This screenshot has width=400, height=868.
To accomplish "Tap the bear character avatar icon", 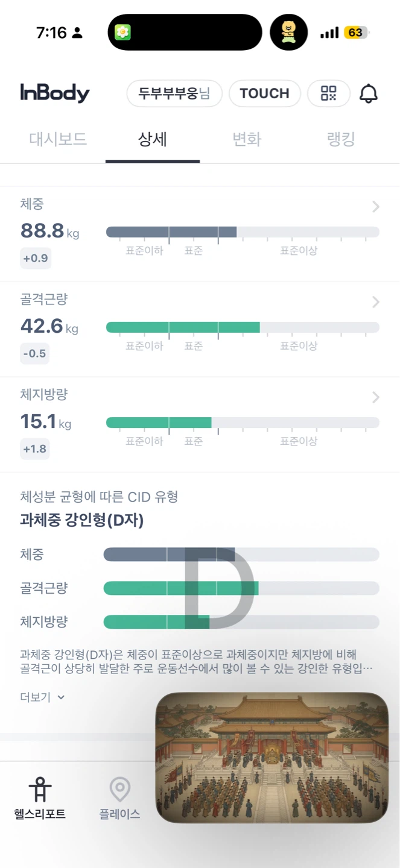I will click(x=288, y=33).
